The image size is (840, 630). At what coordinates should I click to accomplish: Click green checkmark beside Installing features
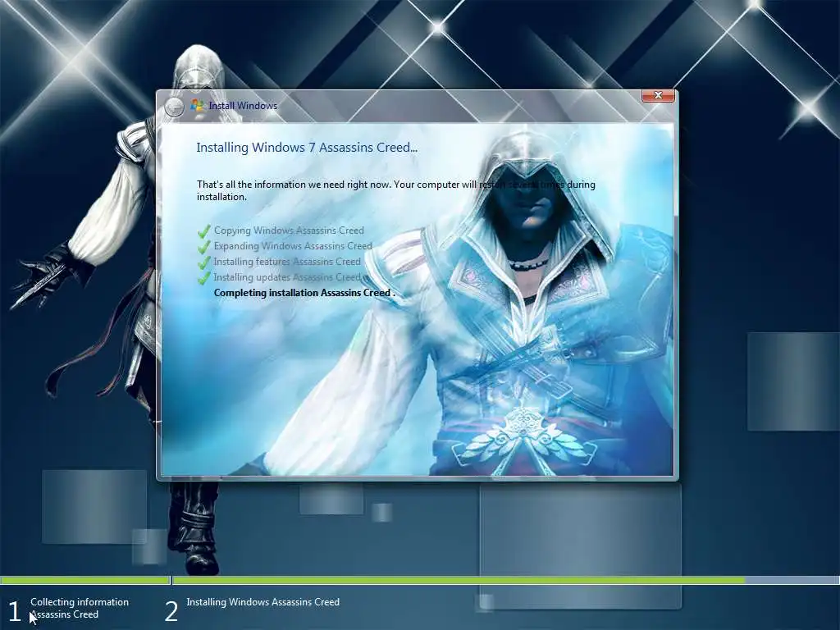204,262
